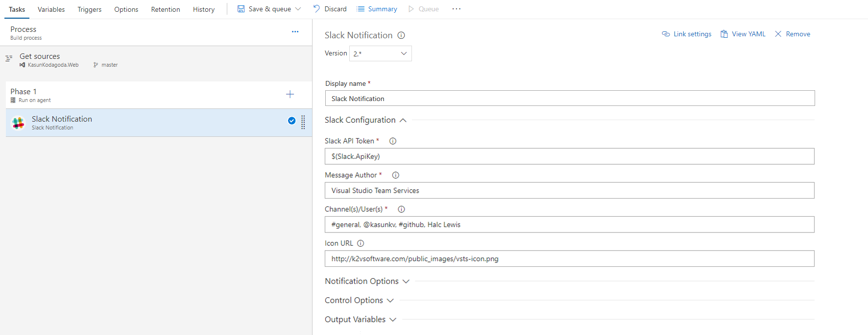Focus the Slack API Token field
868x335 pixels.
569,156
